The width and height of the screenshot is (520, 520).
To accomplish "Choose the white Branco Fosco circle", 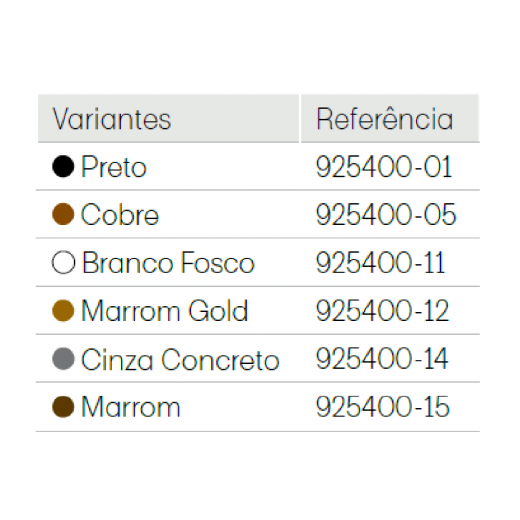I will tap(63, 262).
